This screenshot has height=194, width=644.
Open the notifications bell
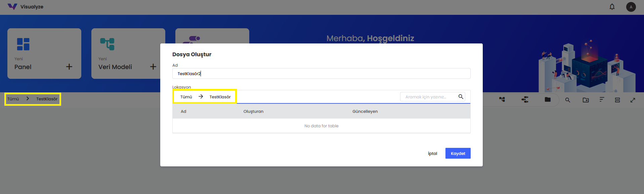click(x=612, y=7)
